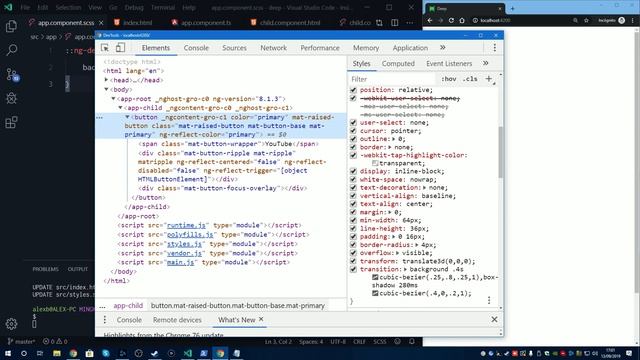Open VS Code Explorer files icon
Screen dimensions: 640x360
pos(11,26)
